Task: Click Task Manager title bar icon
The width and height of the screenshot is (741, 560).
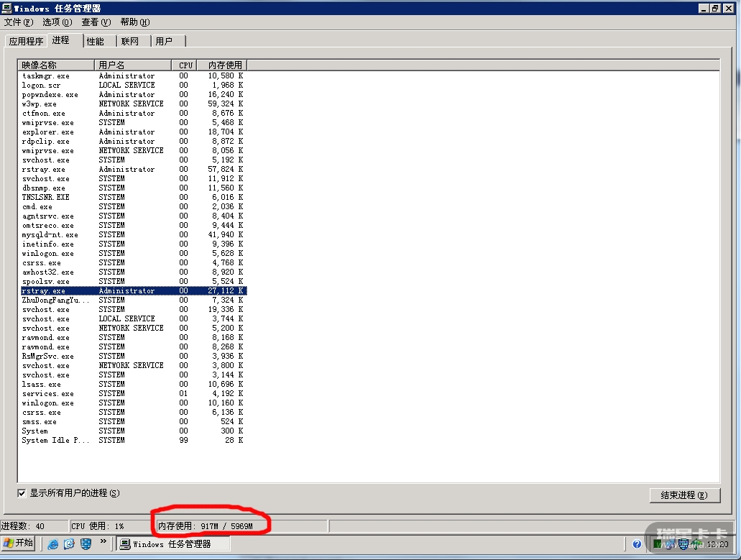Action: [x=6, y=8]
